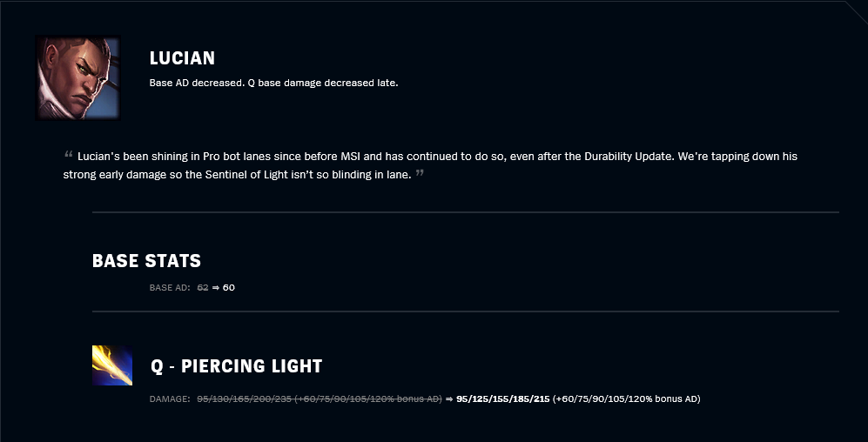Click the new bonus AD ratio text
This screenshot has height=442, width=868.
tap(627, 398)
